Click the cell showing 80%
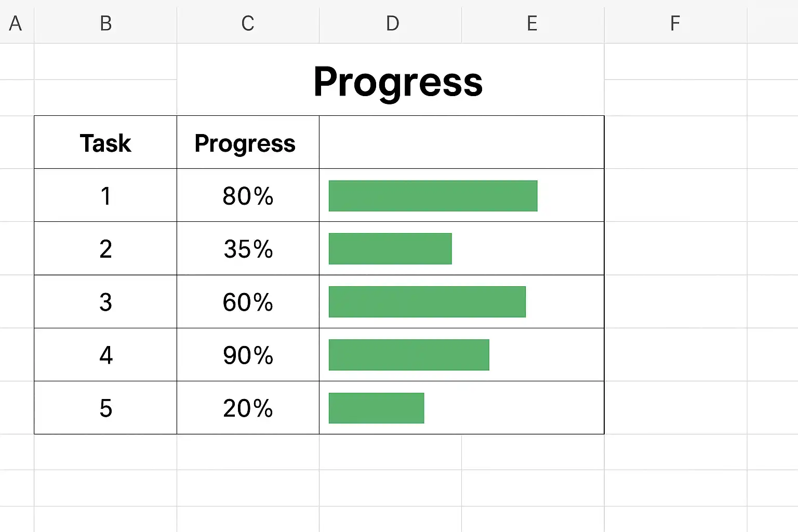 click(x=248, y=196)
